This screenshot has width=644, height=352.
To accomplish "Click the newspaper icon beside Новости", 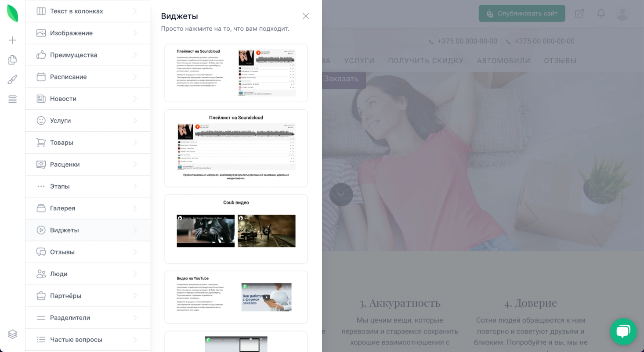I will click(x=41, y=99).
